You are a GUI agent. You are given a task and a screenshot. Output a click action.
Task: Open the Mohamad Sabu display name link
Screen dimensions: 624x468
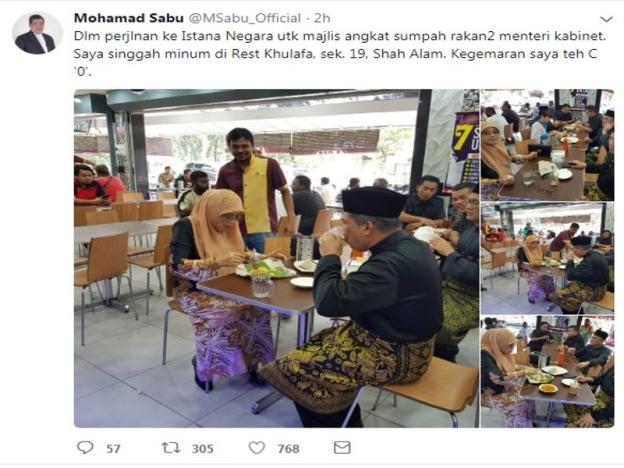129,18
